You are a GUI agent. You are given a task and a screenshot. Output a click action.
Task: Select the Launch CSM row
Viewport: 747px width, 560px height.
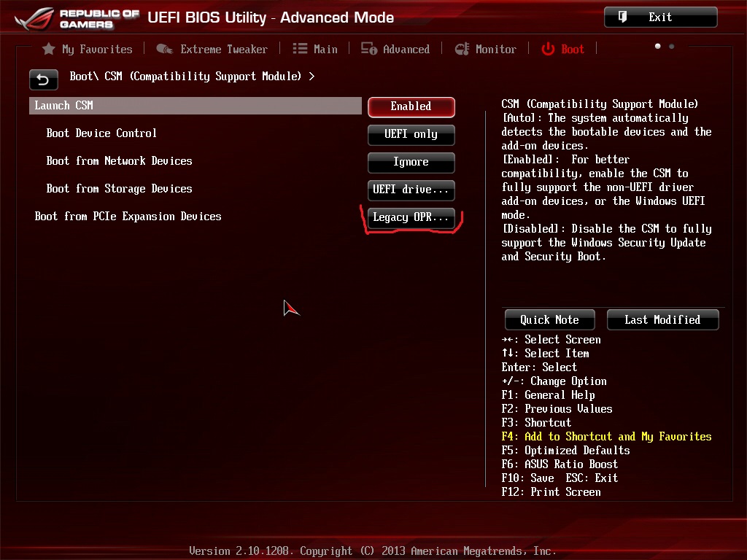[196, 106]
